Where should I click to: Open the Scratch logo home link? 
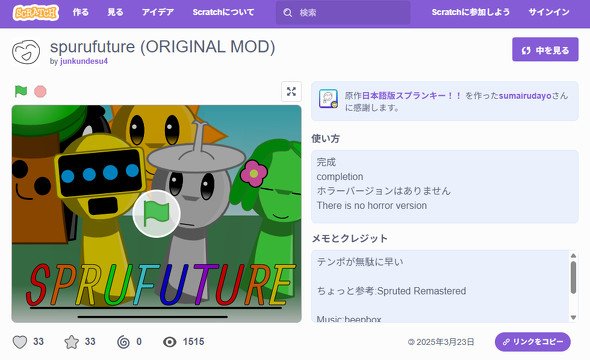[36, 12]
